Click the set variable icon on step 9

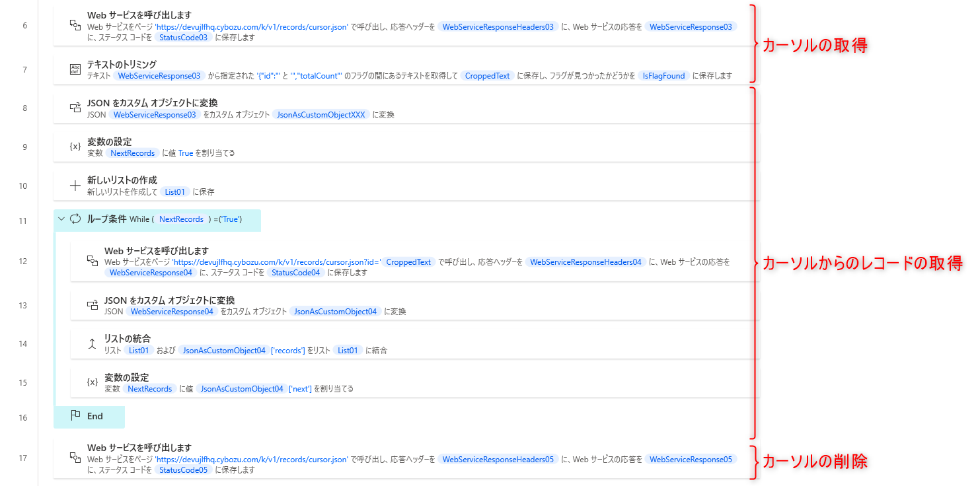pos(75,147)
